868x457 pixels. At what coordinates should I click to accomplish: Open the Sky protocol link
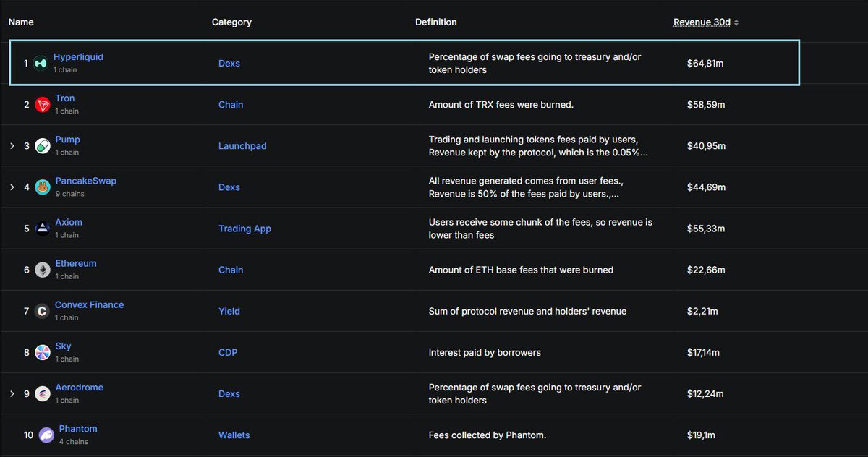click(x=63, y=346)
